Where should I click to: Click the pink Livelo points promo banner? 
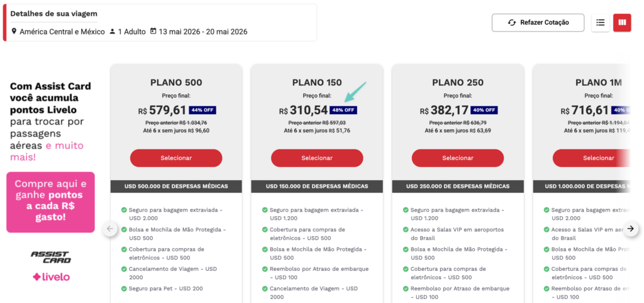pyautogui.click(x=50, y=202)
